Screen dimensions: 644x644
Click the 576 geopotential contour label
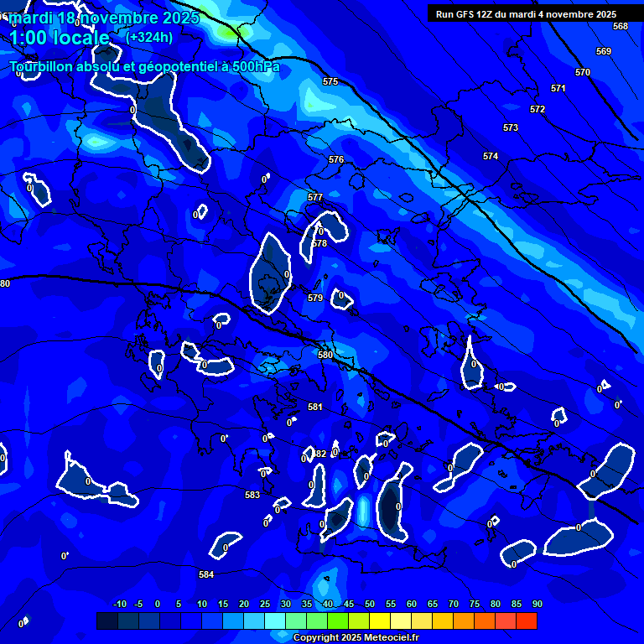(336, 159)
